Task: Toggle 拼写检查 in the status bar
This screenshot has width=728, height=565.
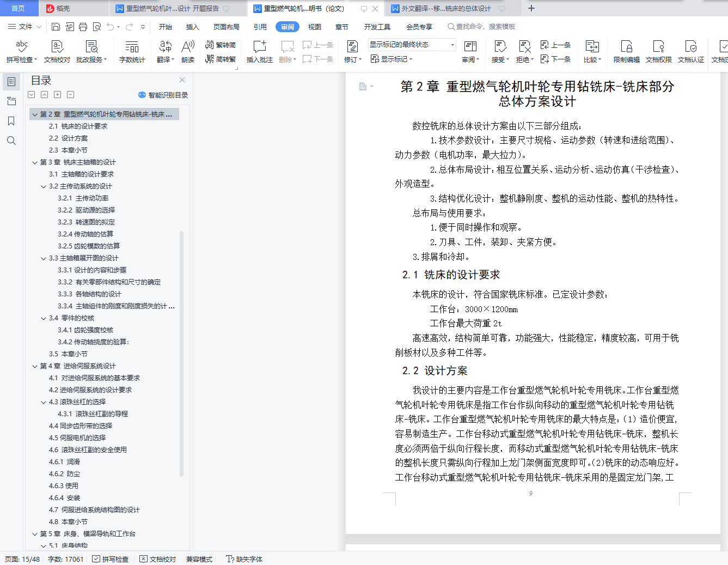Action: coord(111,559)
